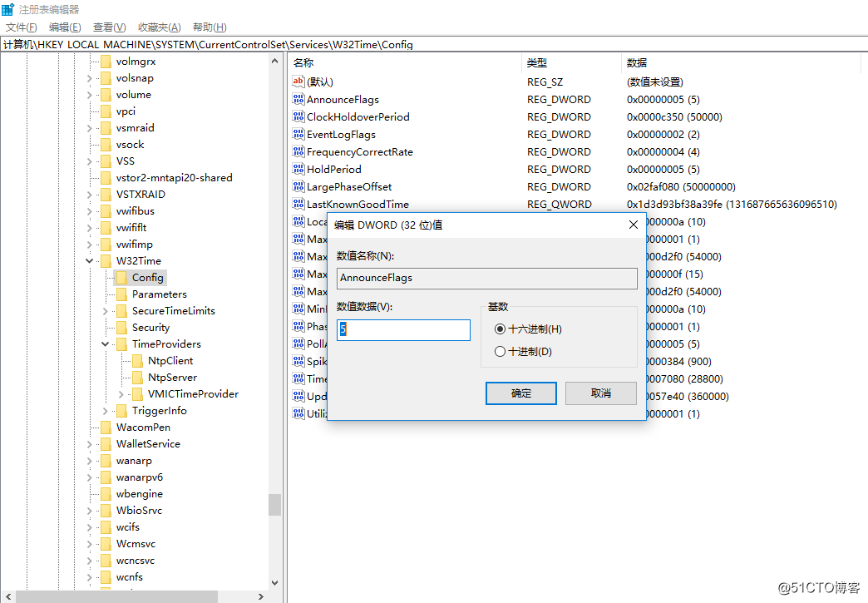
Task: Click the 取消 button in dialog
Action: click(600, 393)
